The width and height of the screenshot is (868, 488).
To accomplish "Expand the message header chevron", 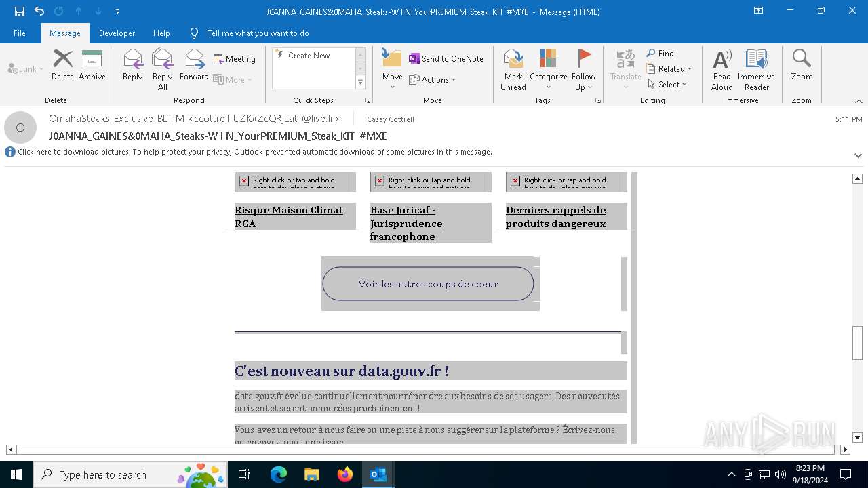I will coord(858,155).
